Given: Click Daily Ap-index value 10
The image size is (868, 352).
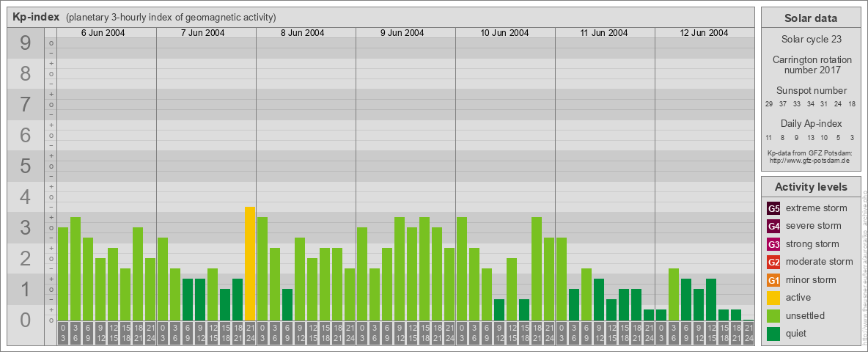Looking at the screenshot, I should click(824, 137).
